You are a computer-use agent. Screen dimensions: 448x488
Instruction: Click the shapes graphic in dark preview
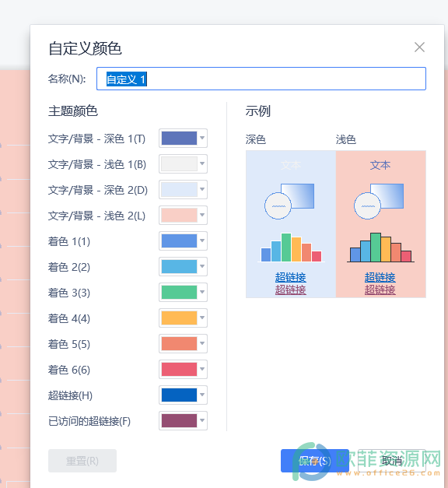(289, 202)
